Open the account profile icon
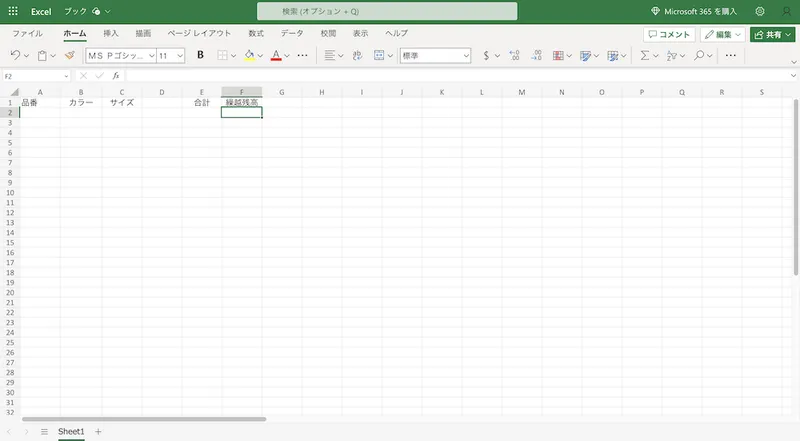Screen dimensions: 800x441 point(786,11)
